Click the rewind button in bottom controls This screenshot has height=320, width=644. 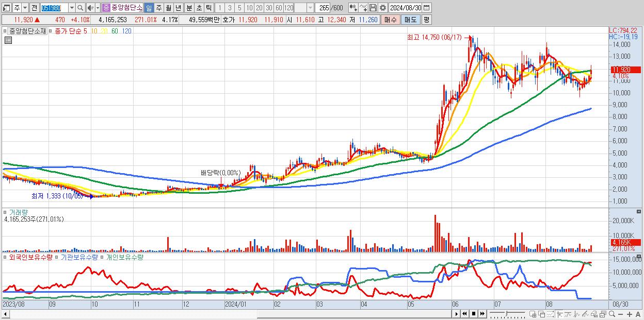pyautogui.click(x=464, y=314)
